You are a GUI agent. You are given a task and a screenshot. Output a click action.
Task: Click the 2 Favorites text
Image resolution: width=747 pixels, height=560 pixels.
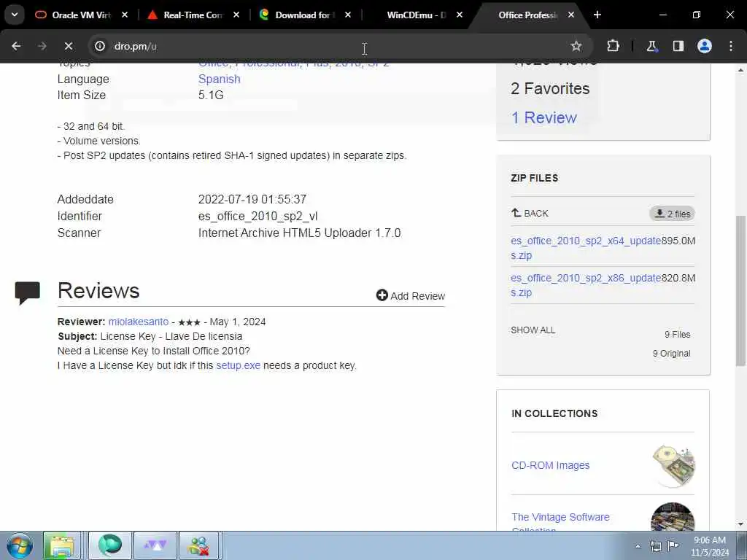(550, 88)
